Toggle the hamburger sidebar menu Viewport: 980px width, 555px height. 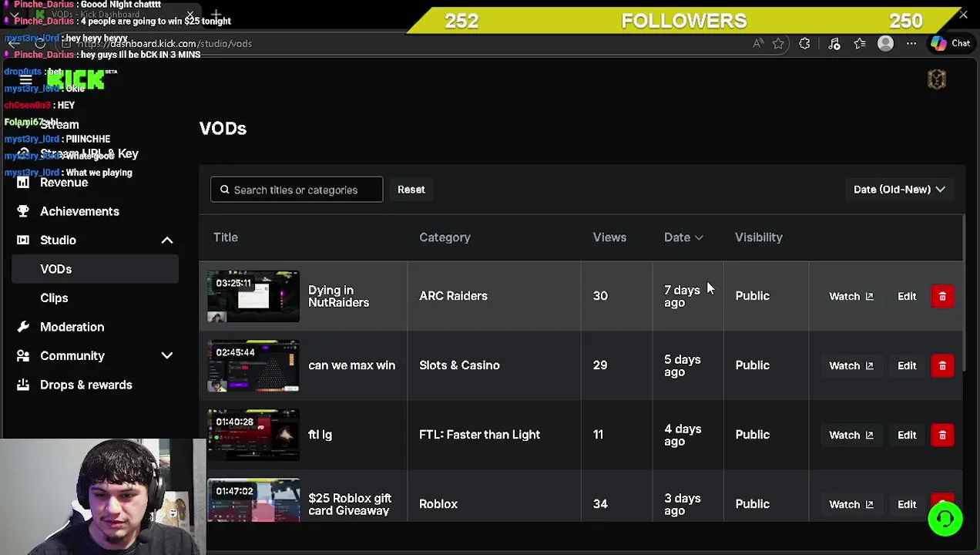[x=25, y=79]
